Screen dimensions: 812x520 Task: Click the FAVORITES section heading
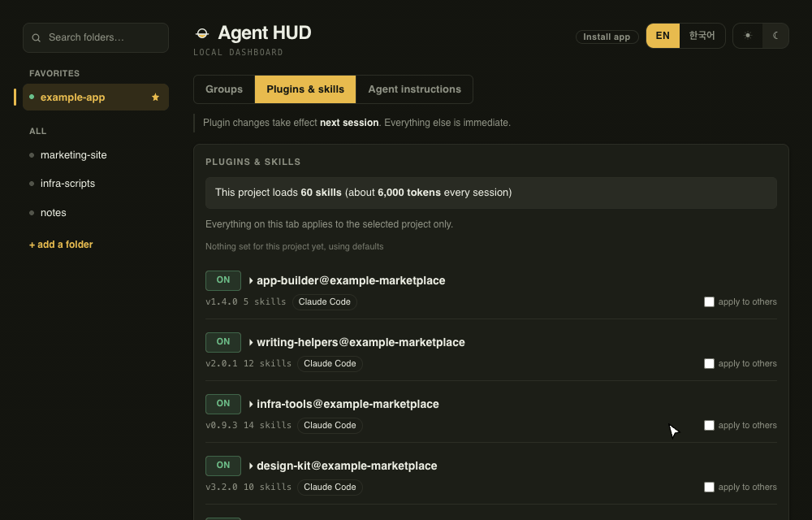tap(54, 74)
